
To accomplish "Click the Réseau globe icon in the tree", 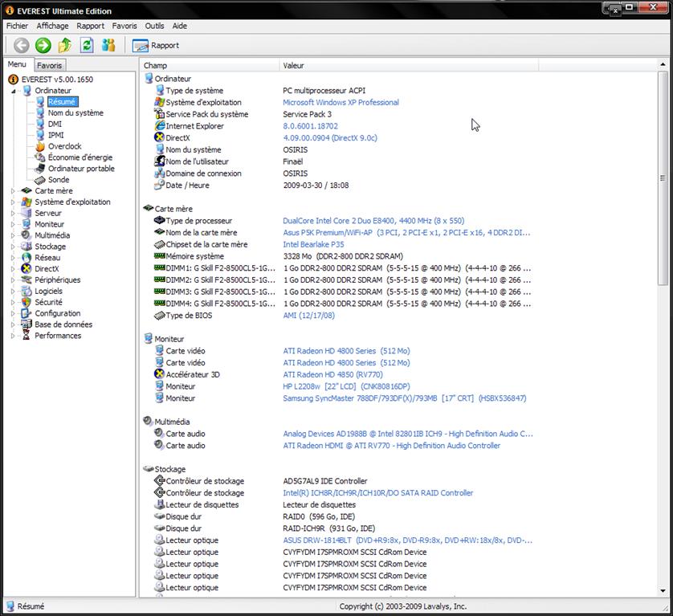I will pyautogui.click(x=27, y=258).
